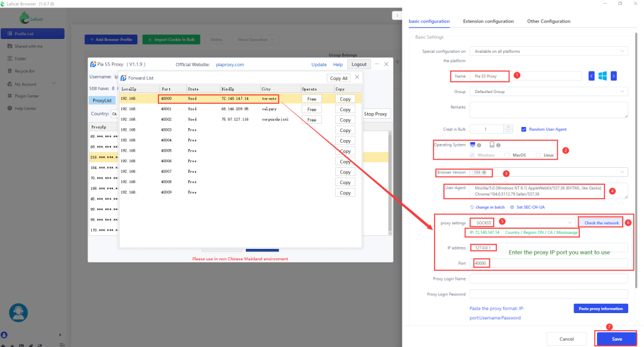This screenshot has width=644, height=347.
Task: Switch to Other Configuration tab
Action: [548, 21]
